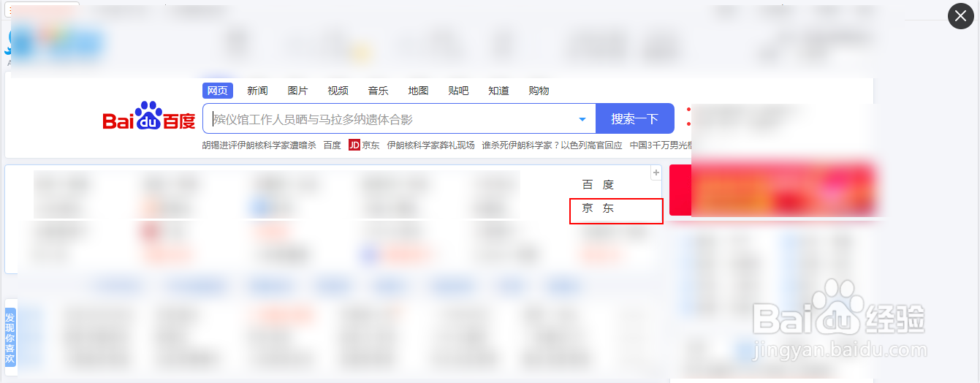Click the 发现你喜欢 side tab
The height and width of the screenshot is (383, 980).
click(x=10, y=338)
